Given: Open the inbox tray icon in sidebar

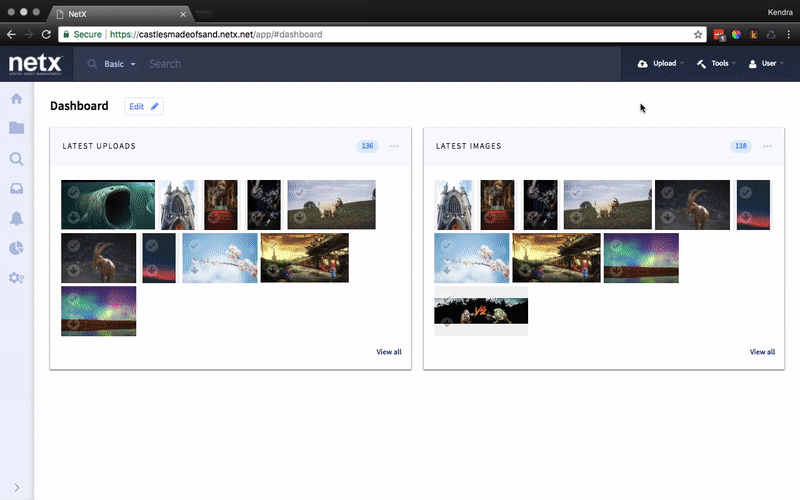Looking at the screenshot, I should tap(16, 188).
